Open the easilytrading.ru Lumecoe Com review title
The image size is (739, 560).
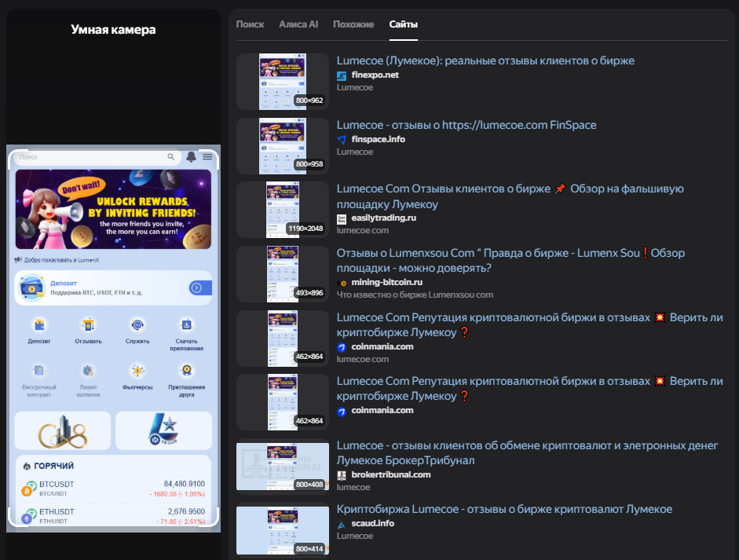pyautogui.click(x=510, y=196)
